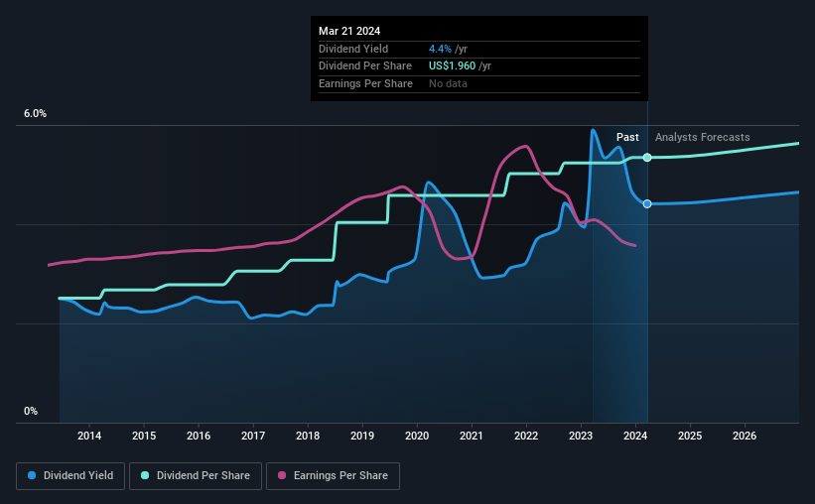Click the 0% y-axis label
Image resolution: width=815 pixels, height=504 pixels.
click(x=31, y=411)
